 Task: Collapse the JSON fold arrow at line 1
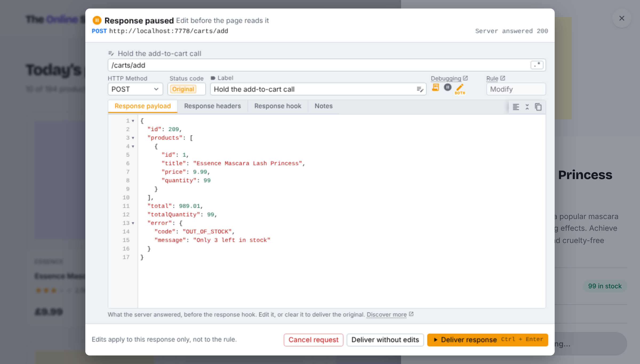(133, 121)
